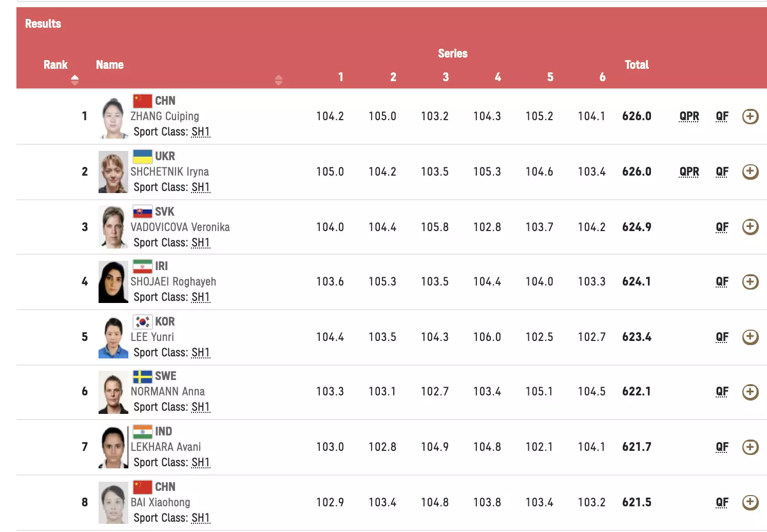Click QF abbreviation in SHCHETNIK Iryna row
This screenshot has width=767, height=532.
pos(722,172)
